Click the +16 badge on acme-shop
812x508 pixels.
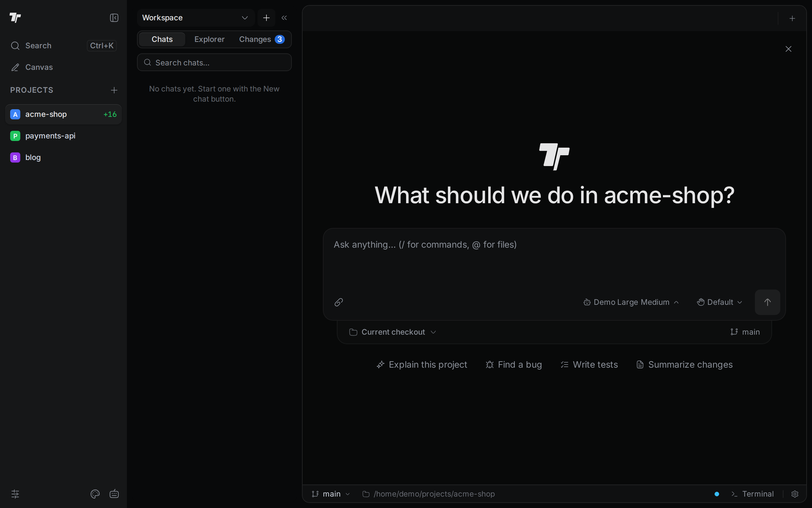(x=110, y=114)
